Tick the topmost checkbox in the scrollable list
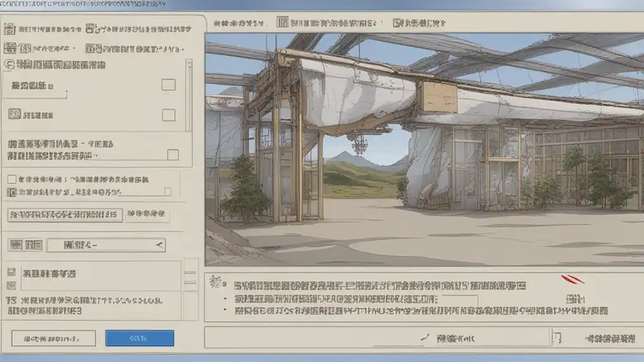644x362 pixels. coord(168,85)
